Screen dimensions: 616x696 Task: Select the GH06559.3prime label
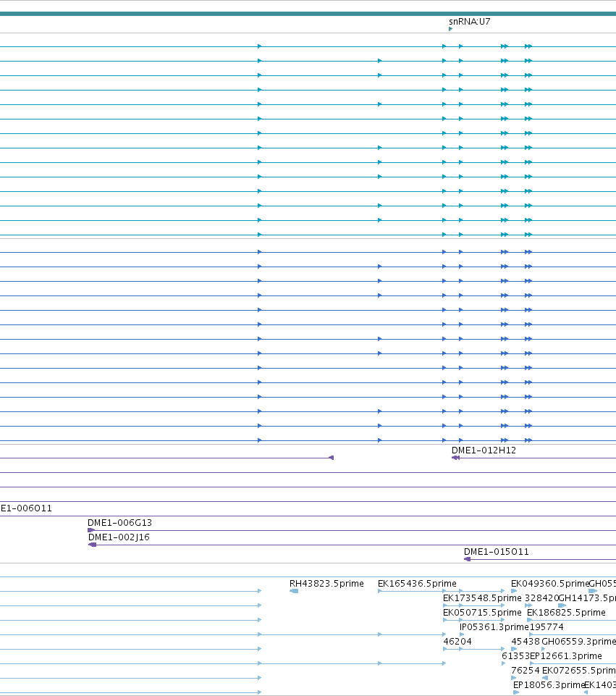578,642
